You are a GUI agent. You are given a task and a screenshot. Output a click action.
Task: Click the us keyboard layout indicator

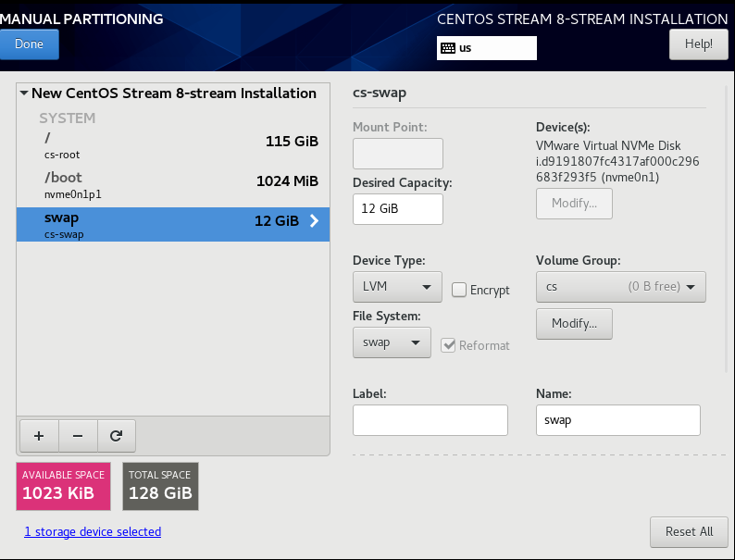[487, 48]
